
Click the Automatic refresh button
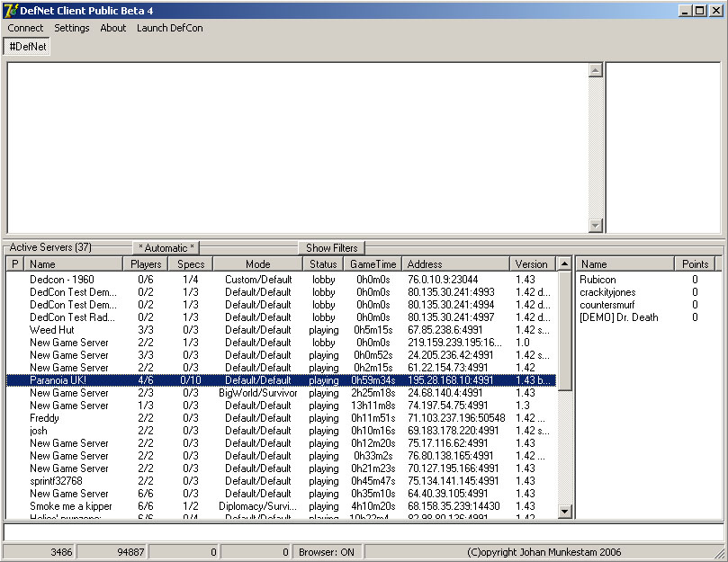click(166, 248)
